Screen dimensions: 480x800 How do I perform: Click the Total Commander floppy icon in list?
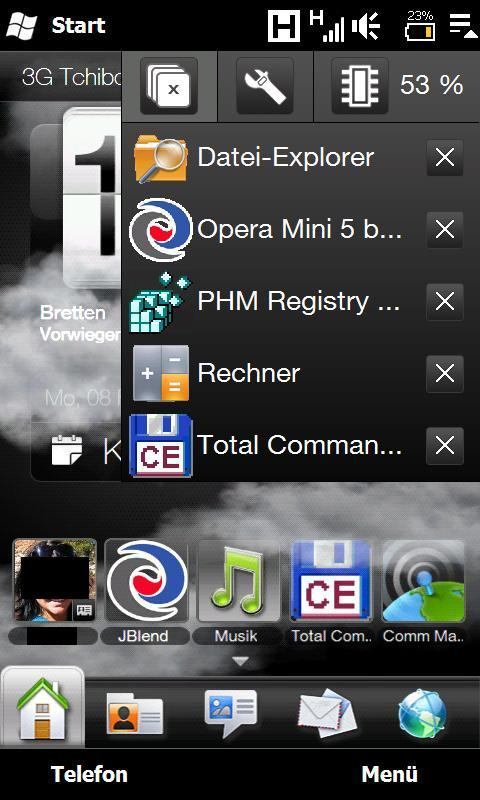pos(161,445)
